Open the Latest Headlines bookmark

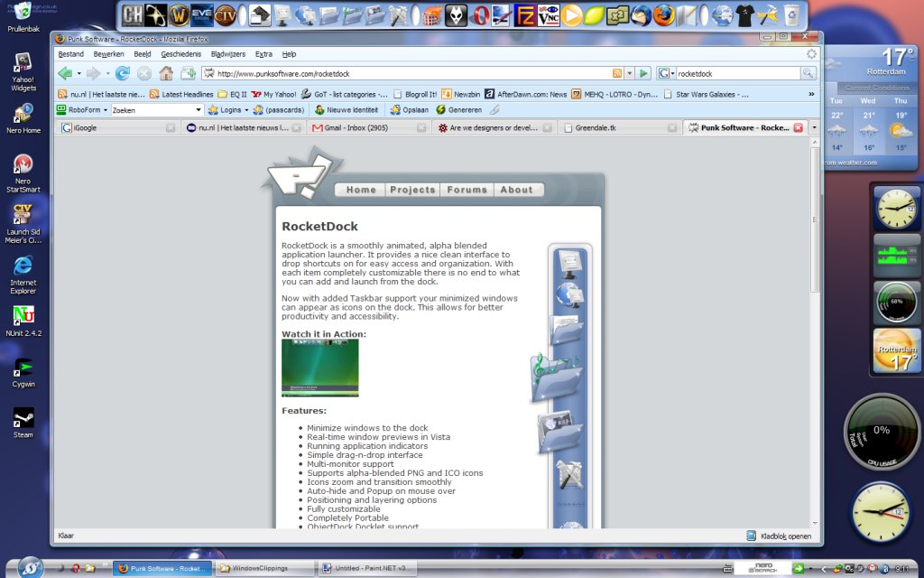181,94
